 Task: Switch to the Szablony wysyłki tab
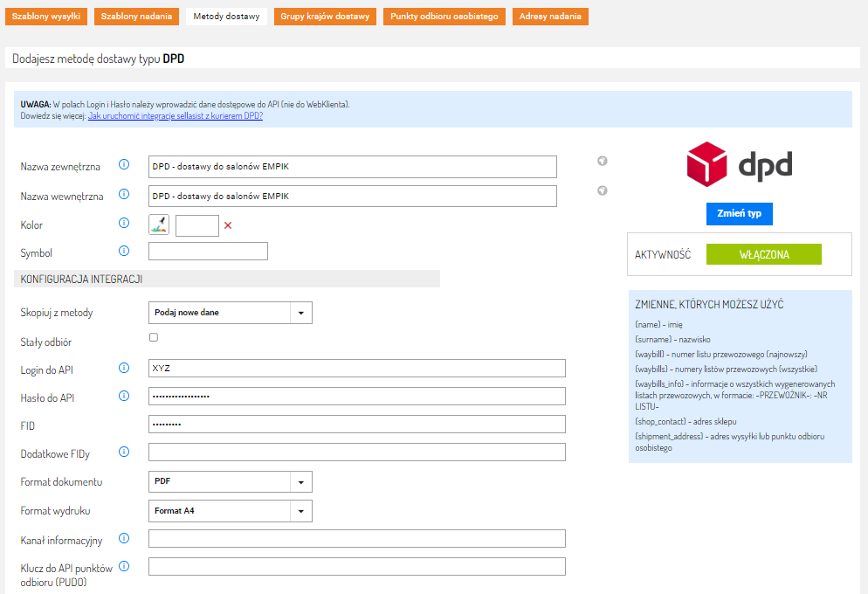46,17
